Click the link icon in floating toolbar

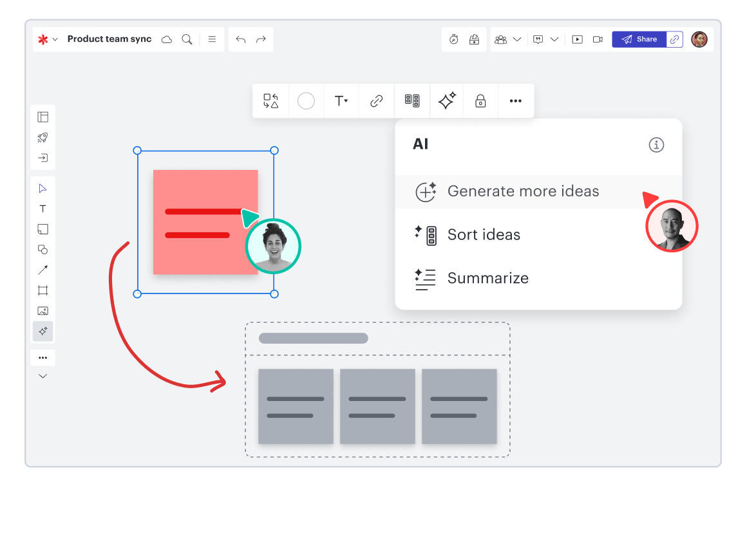click(377, 101)
